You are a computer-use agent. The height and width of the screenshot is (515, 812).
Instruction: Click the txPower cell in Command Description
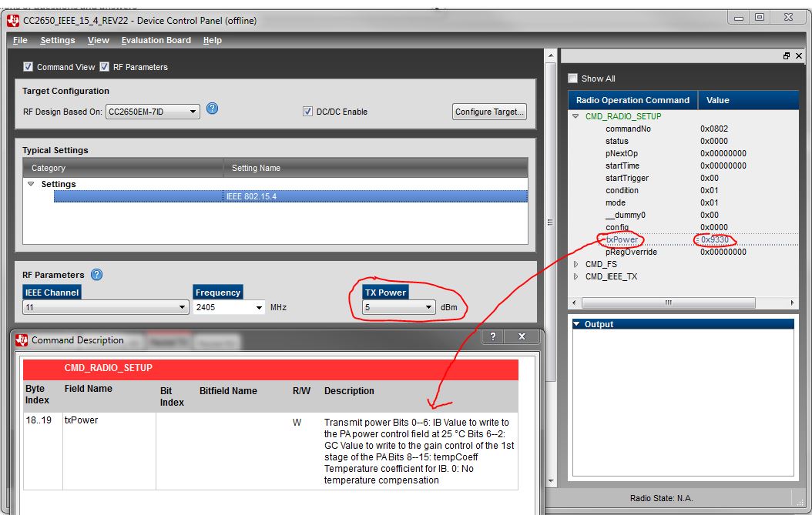109,450
